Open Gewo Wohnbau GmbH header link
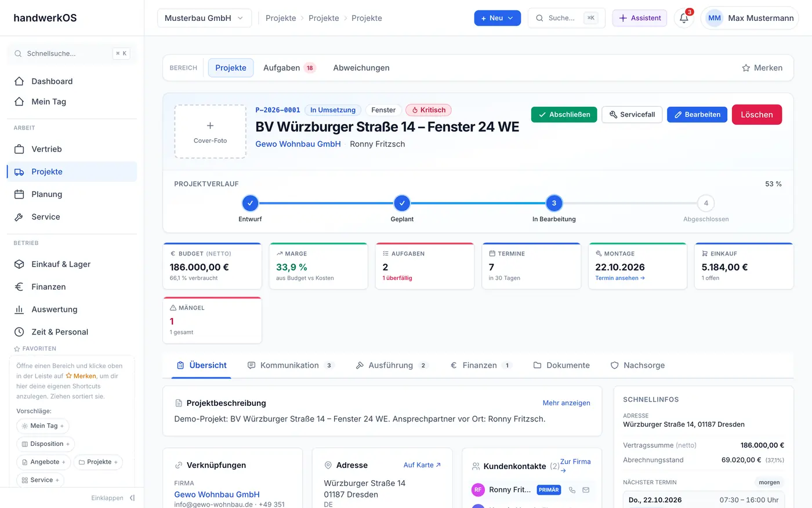This screenshot has height=508, width=812. 298,144
